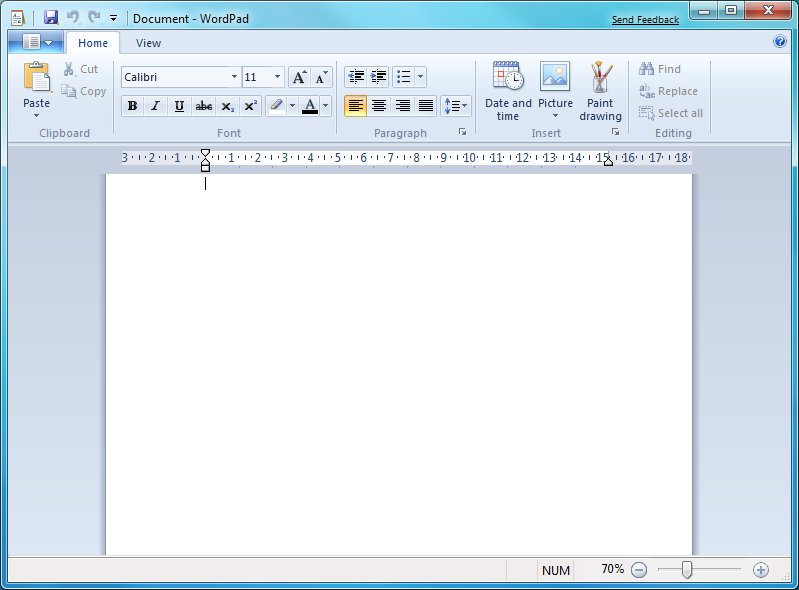Open WordPad Help icon

tap(780, 42)
